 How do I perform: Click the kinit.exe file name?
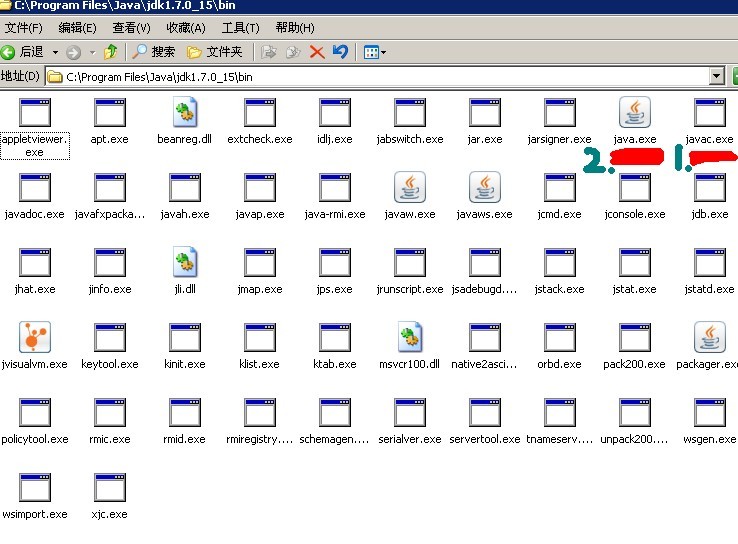click(184, 364)
